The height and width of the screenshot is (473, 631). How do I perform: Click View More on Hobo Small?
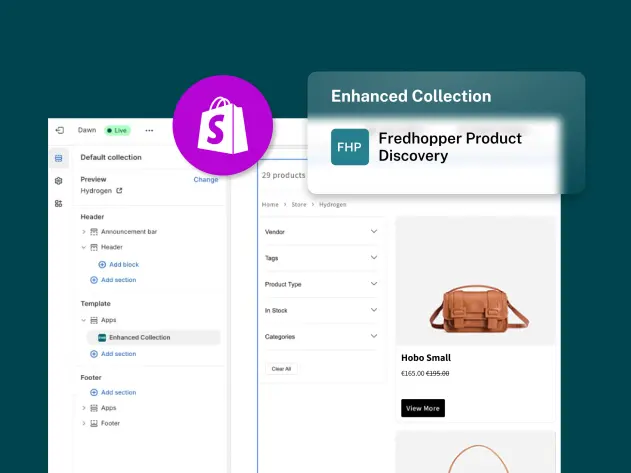(x=423, y=408)
